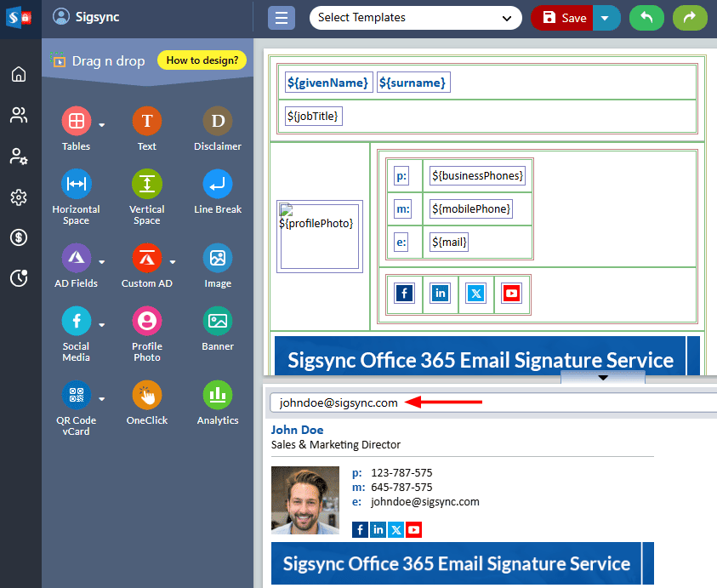Expand the Save button dropdown arrow

click(x=606, y=18)
